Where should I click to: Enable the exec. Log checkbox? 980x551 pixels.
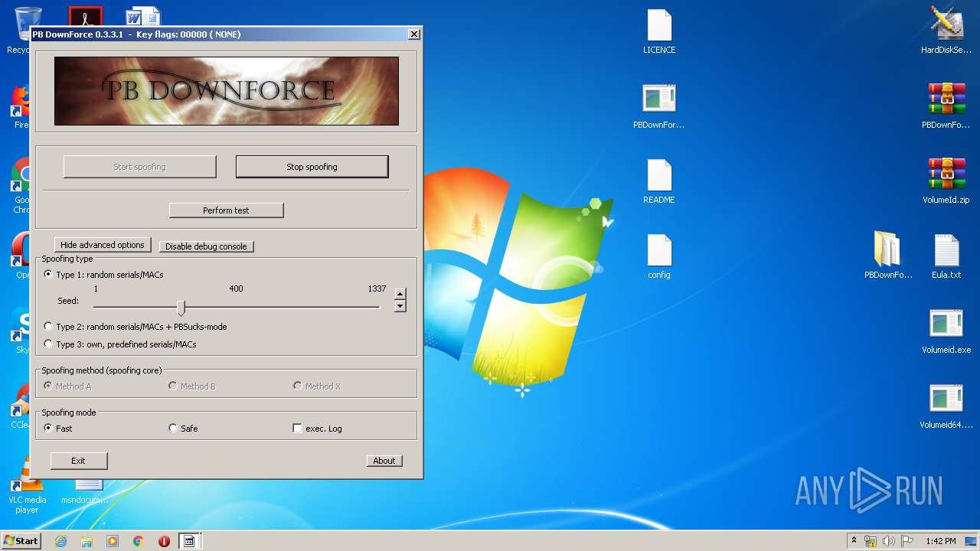pyautogui.click(x=318, y=429)
